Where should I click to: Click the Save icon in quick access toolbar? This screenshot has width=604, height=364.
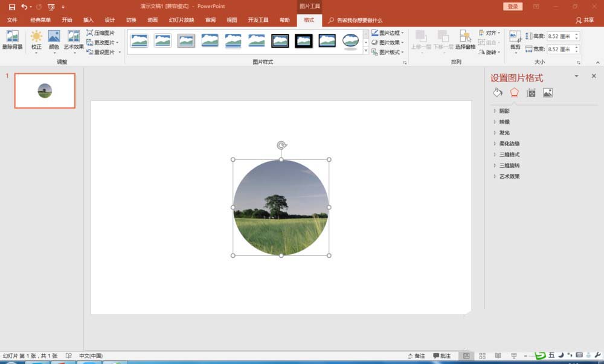point(12,7)
